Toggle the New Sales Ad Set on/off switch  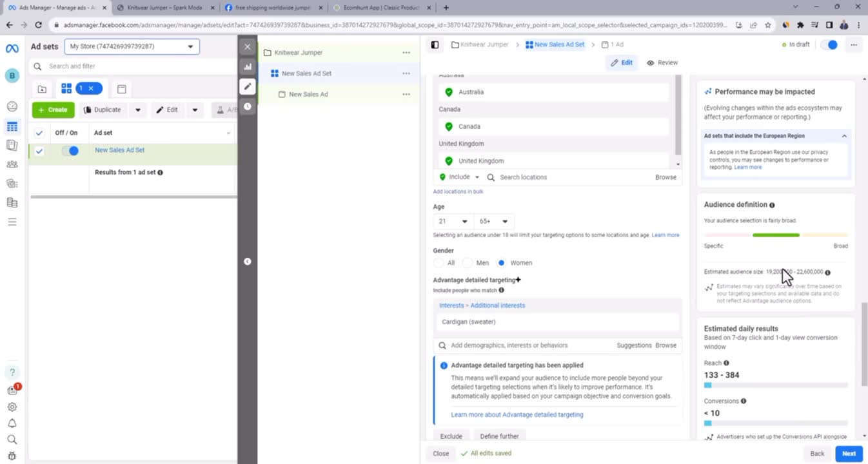point(70,151)
